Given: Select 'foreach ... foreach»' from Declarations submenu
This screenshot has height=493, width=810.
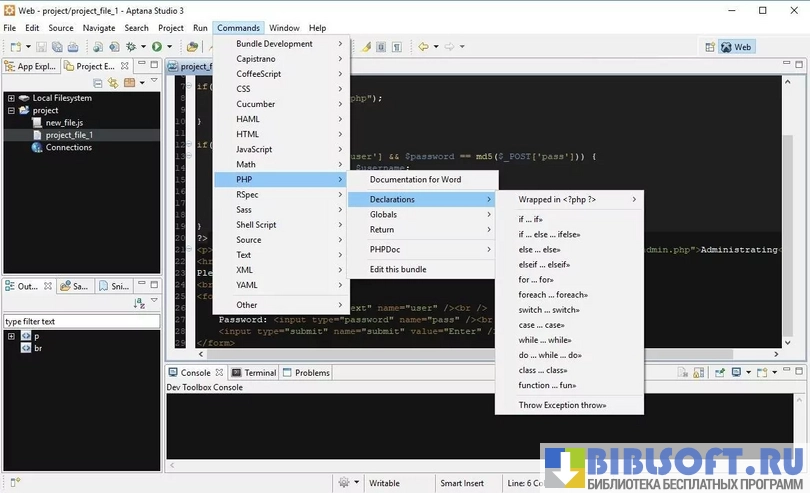Looking at the screenshot, I should pyautogui.click(x=552, y=295).
